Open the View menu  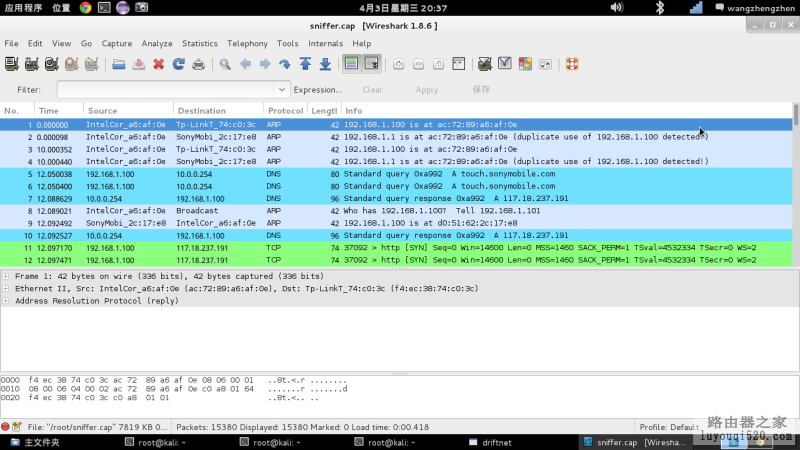pyautogui.click(x=61, y=43)
